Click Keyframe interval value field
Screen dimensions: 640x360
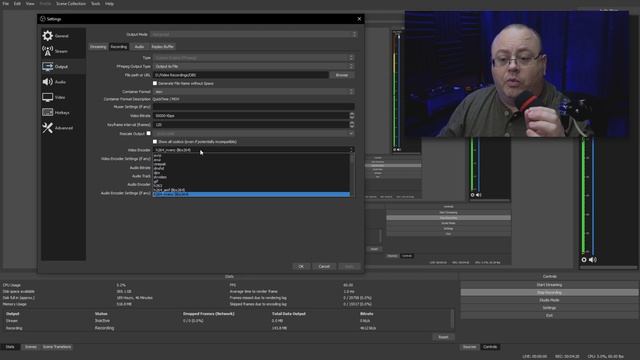tap(251, 124)
